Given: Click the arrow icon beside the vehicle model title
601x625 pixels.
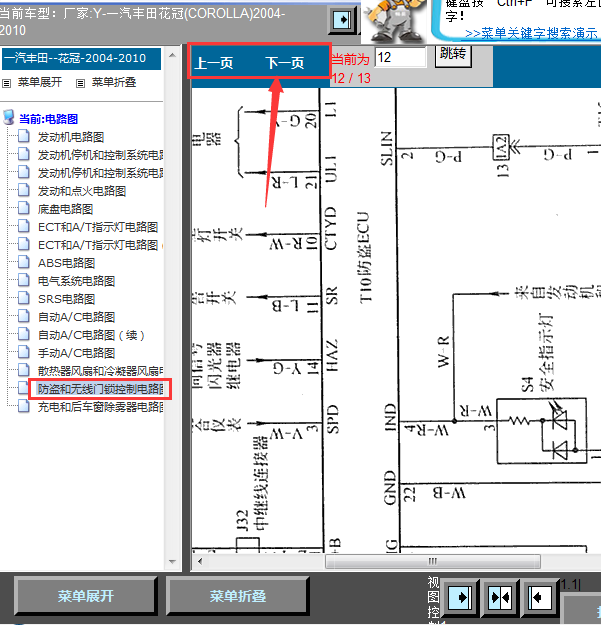Looking at the screenshot, I should click(343, 19).
